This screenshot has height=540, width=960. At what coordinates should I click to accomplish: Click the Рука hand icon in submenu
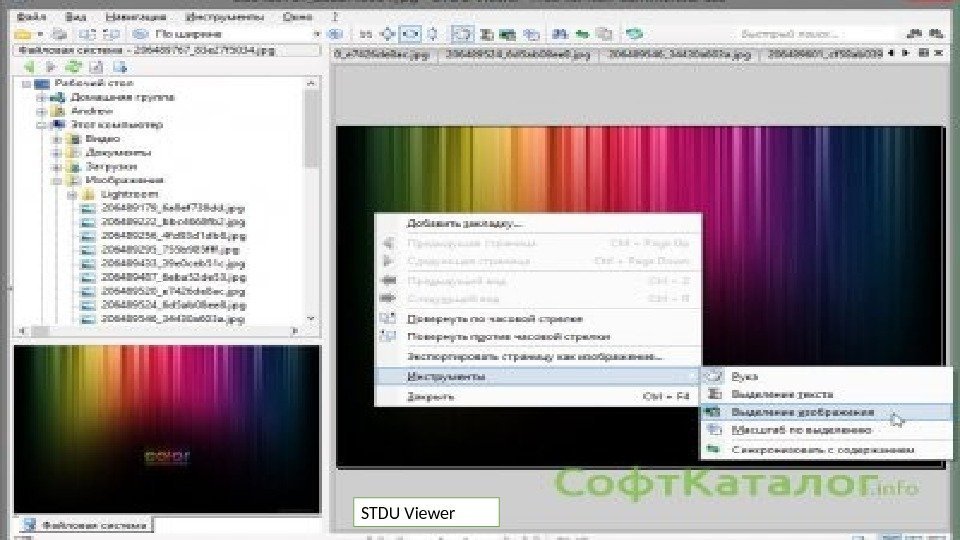point(714,376)
